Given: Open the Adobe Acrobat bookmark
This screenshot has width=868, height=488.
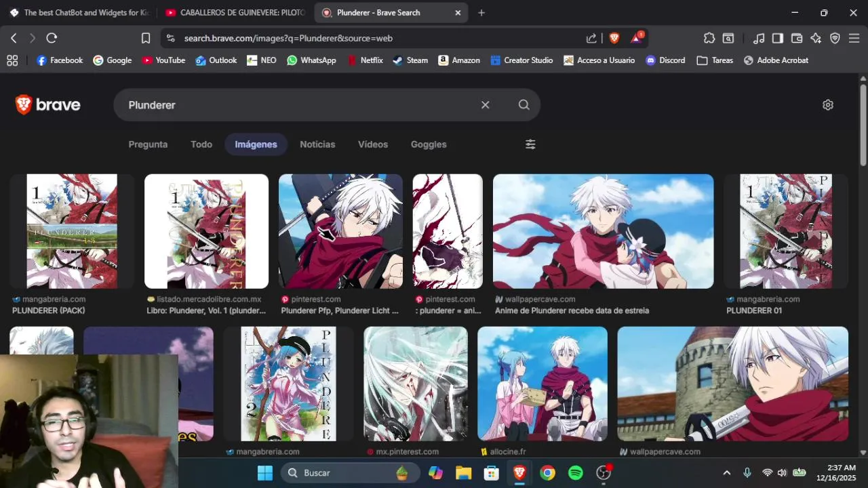Looking at the screenshot, I should point(776,60).
